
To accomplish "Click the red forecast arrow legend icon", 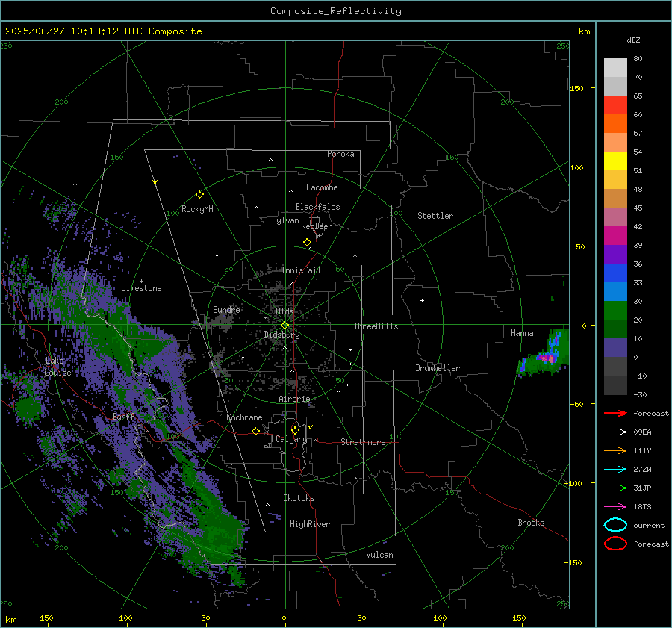I will click(615, 413).
